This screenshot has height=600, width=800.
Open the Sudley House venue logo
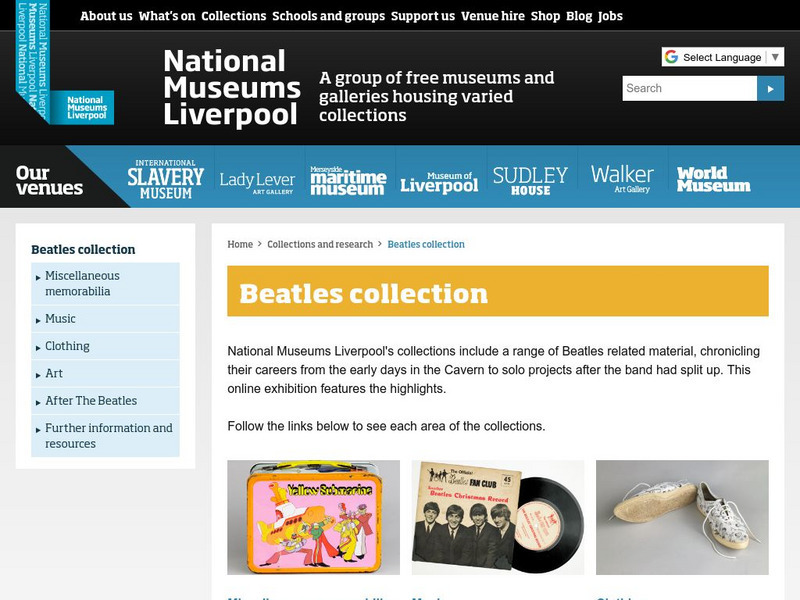pos(530,181)
